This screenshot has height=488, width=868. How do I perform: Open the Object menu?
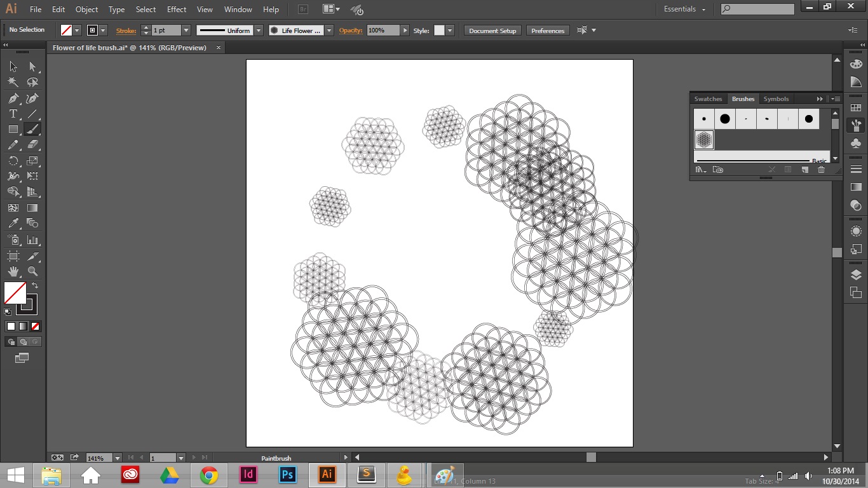click(x=86, y=9)
